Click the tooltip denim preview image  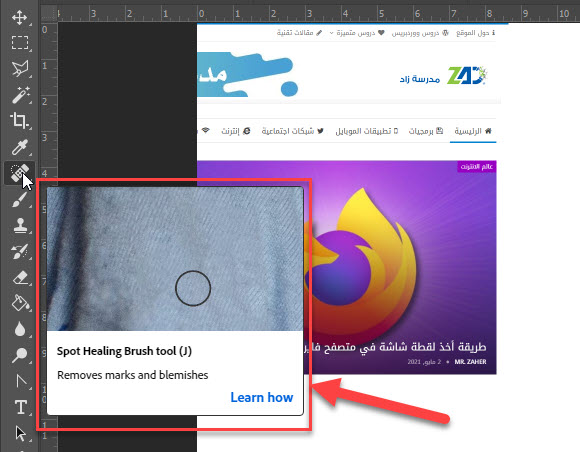(175, 259)
